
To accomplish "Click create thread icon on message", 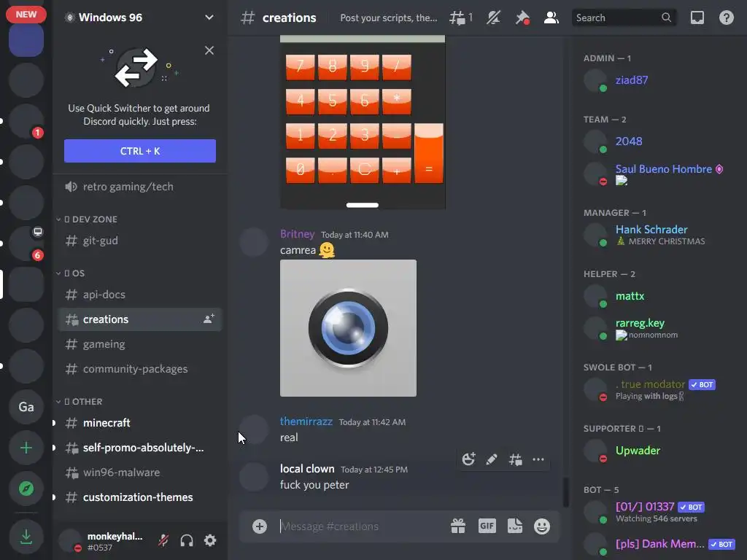I will coord(515,459).
